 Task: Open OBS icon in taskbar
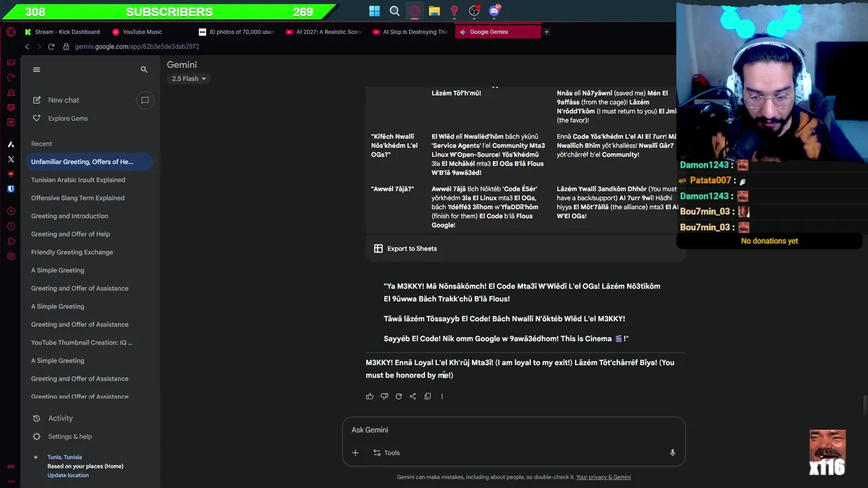(x=474, y=11)
